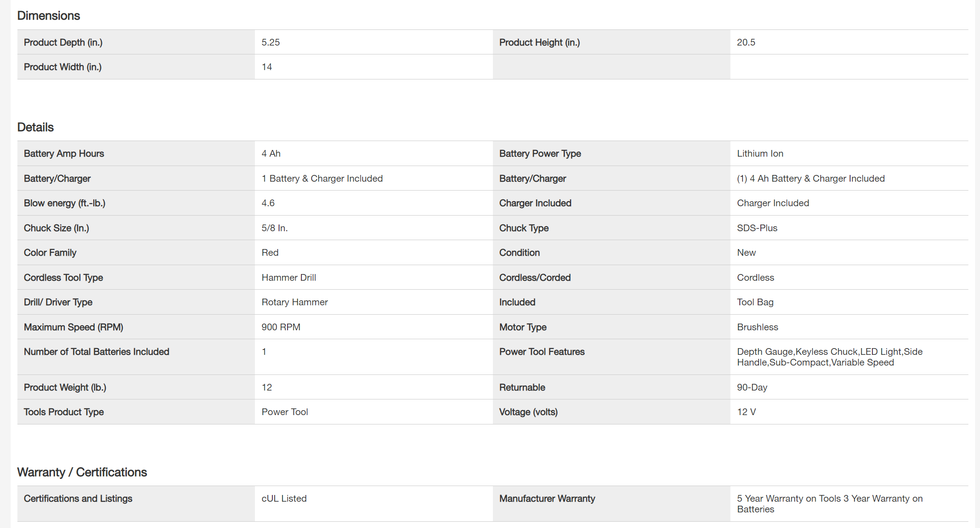
Task: Click the Manufacturer Warranty description text
Action: pyautogui.click(x=829, y=504)
